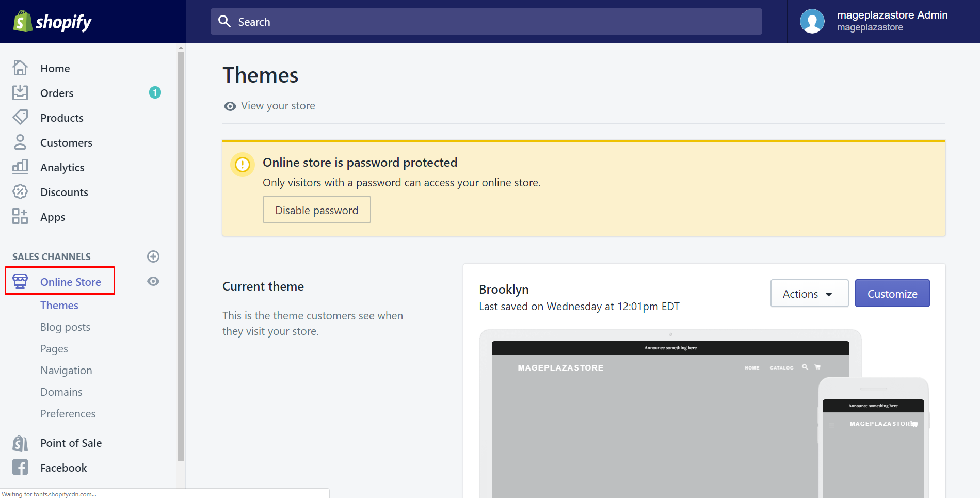Screen dimensions: 980x498
Task: Click the Apps grid icon
Action: [20, 216]
